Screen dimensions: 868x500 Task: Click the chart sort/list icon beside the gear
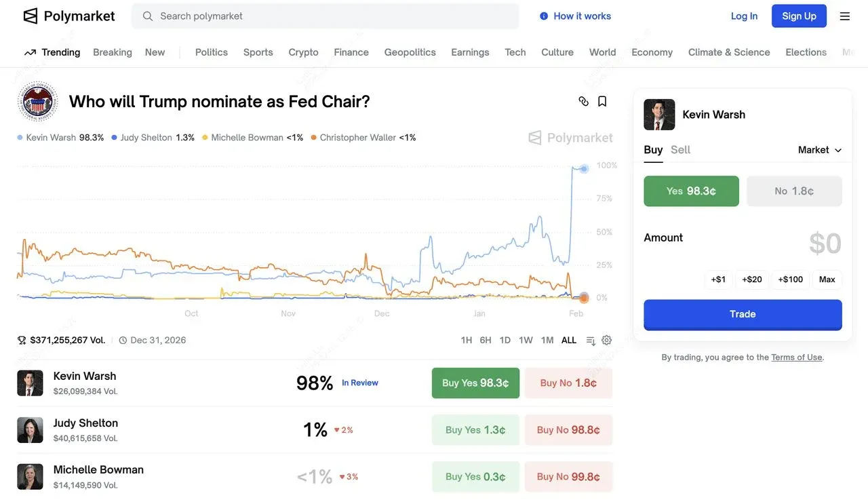click(589, 339)
